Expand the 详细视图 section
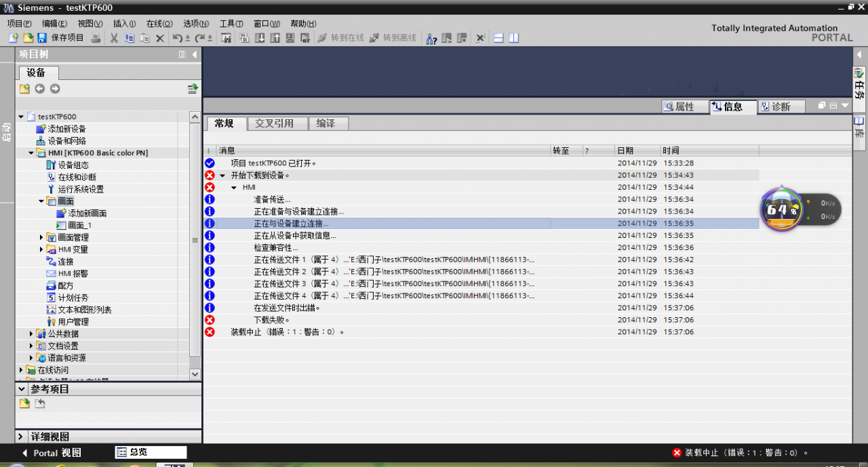The image size is (868, 467). (x=22, y=437)
